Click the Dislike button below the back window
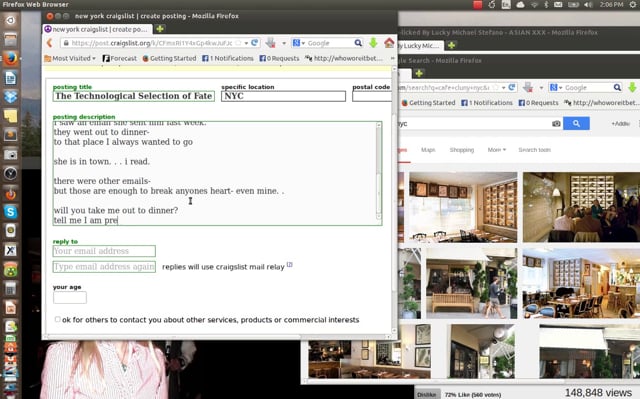 click(x=427, y=394)
